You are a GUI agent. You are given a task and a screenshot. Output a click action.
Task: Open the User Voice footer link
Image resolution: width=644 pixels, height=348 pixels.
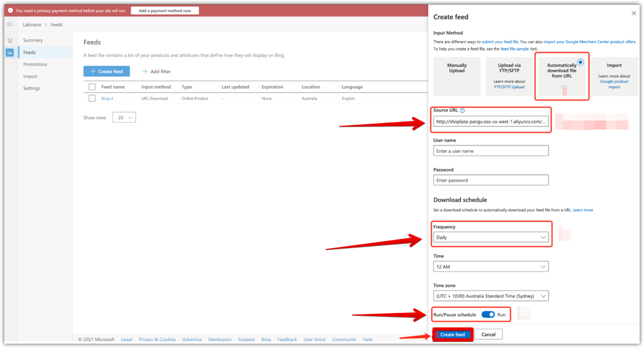[315, 339]
